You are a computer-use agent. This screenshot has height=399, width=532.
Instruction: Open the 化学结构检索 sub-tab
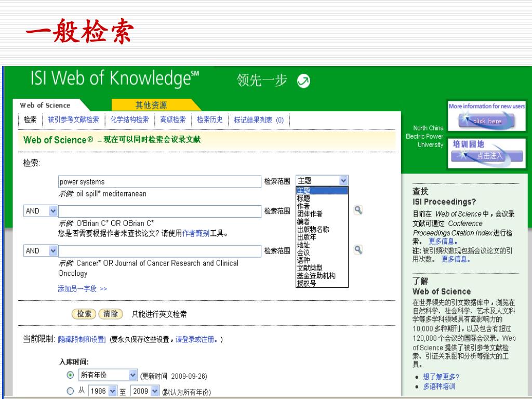(129, 119)
